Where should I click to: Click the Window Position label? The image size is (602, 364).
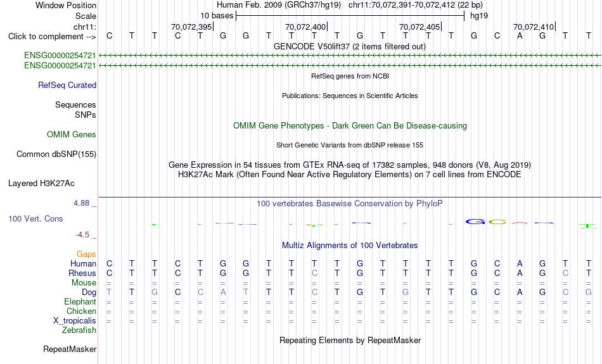pyautogui.click(x=66, y=5)
